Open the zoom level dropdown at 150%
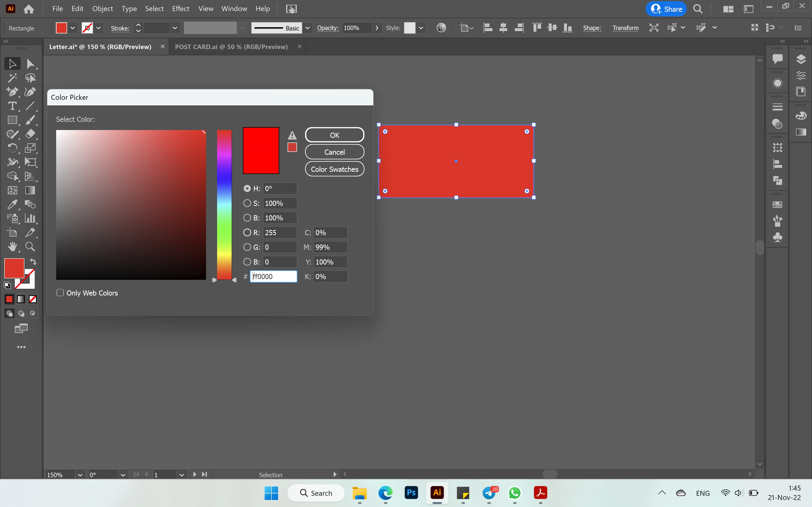This screenshot has width=812, height=507. pos(80,475)
